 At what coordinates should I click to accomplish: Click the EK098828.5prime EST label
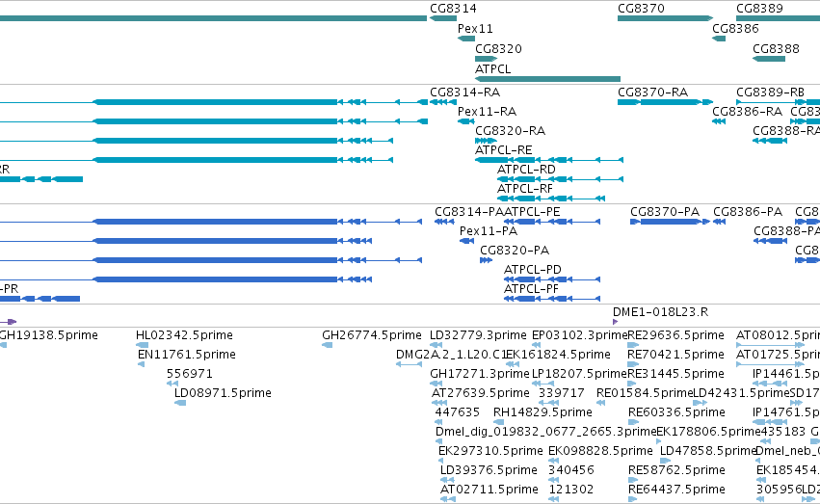[x=600, y=451]
